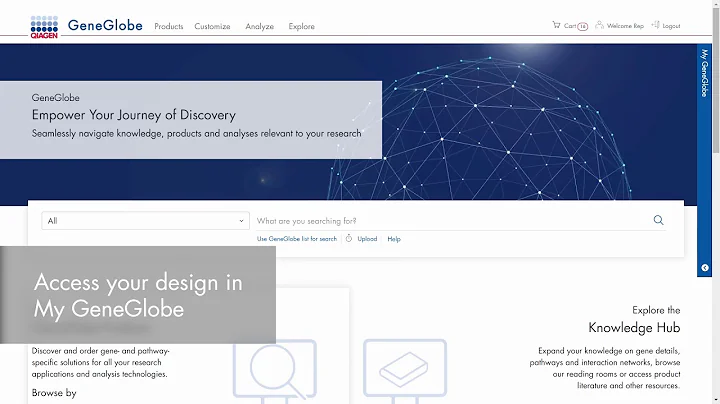The height and width of the screenshot is (404, 720).
Task: Click the 'Knowledge Hub' heading
Action: point(634,328)
